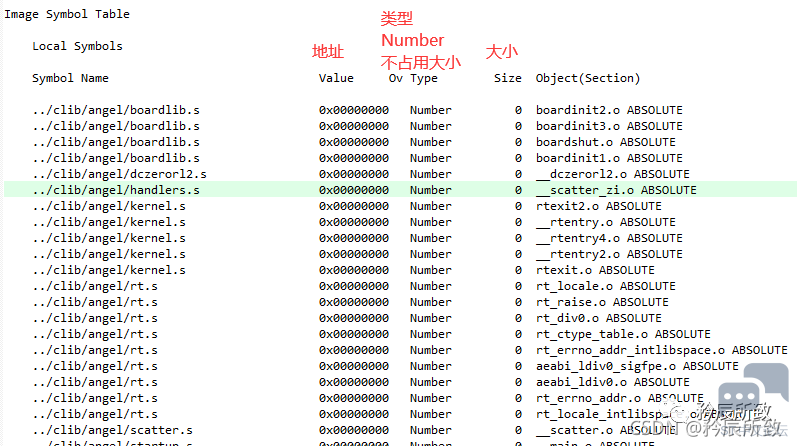This screenshot has width=797, height=446.
Task: Click the 'Value' column header
Action: pyautogui.click(x=336, y=78)
